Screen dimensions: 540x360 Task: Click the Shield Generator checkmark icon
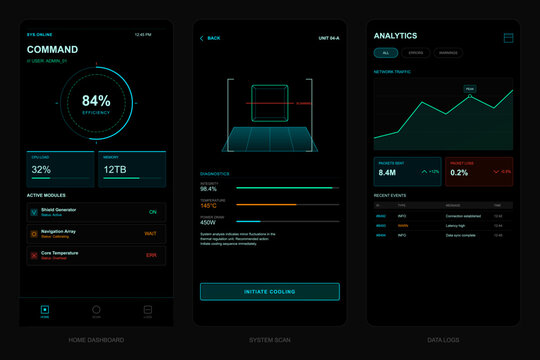(x=34, y=212)
